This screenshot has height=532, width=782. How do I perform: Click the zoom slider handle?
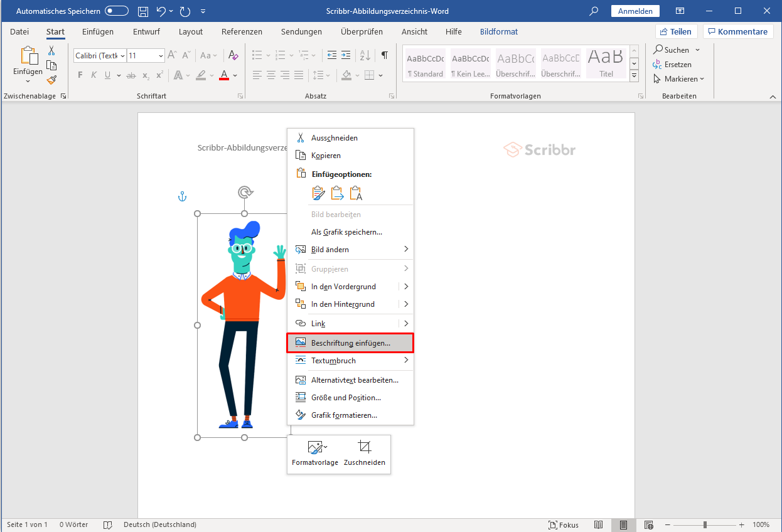[705, 524]
